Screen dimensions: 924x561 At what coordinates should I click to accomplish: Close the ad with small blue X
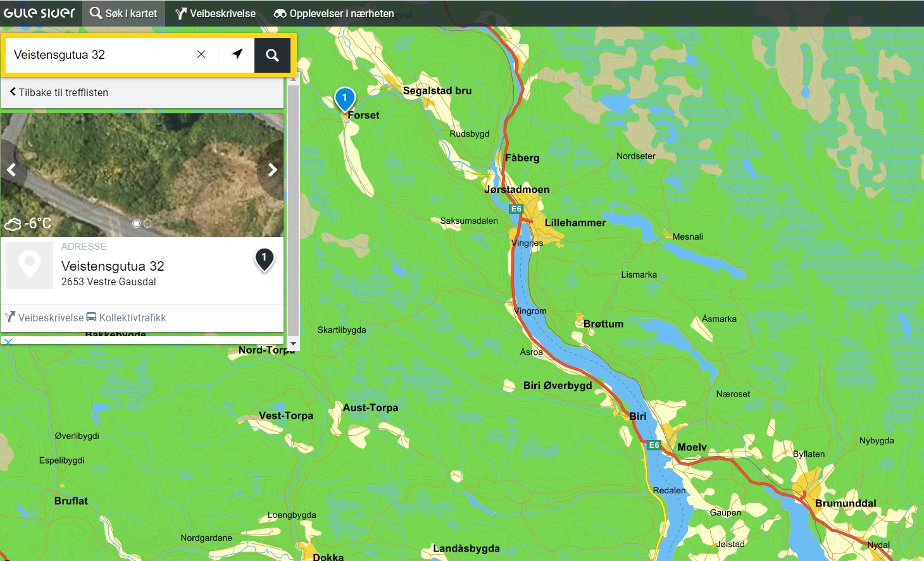(x=8, y=342)
